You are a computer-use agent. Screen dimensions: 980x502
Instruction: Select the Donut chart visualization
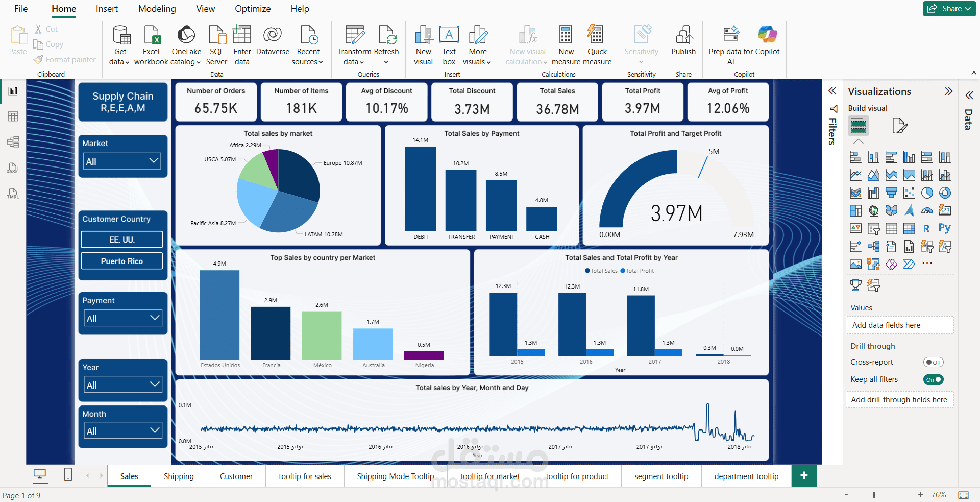(945, 193)
